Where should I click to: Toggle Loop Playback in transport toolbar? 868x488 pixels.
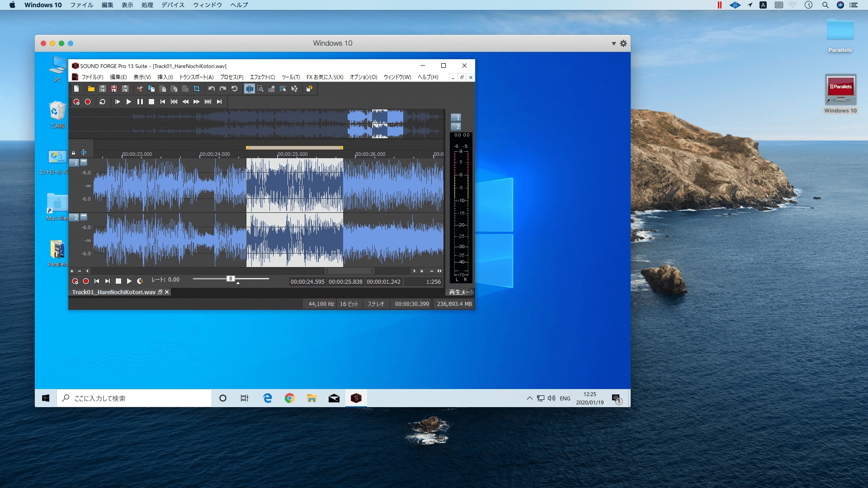pyautogui.click(x=103, y=102)
